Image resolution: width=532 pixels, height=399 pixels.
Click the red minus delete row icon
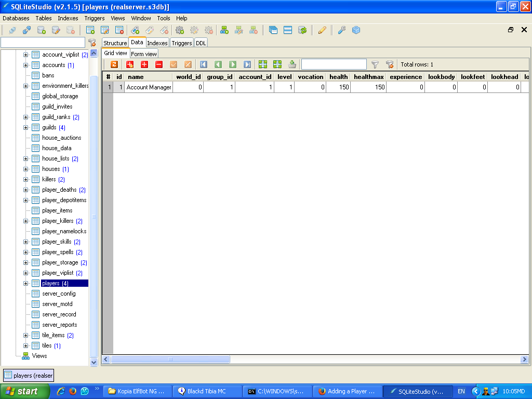point(159,64)
